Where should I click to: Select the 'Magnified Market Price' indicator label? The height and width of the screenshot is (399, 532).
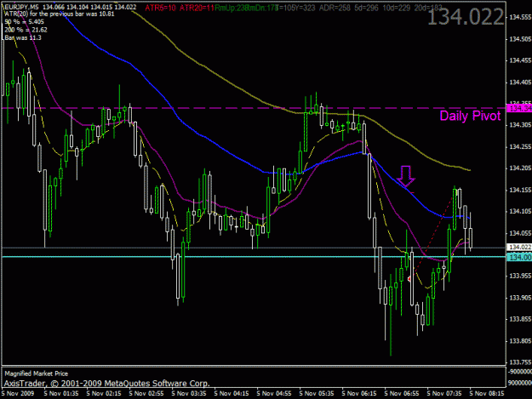point(37,373)
